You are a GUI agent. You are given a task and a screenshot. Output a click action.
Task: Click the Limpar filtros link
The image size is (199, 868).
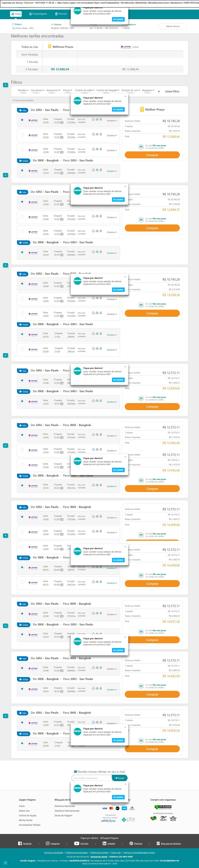click(172, 91)
